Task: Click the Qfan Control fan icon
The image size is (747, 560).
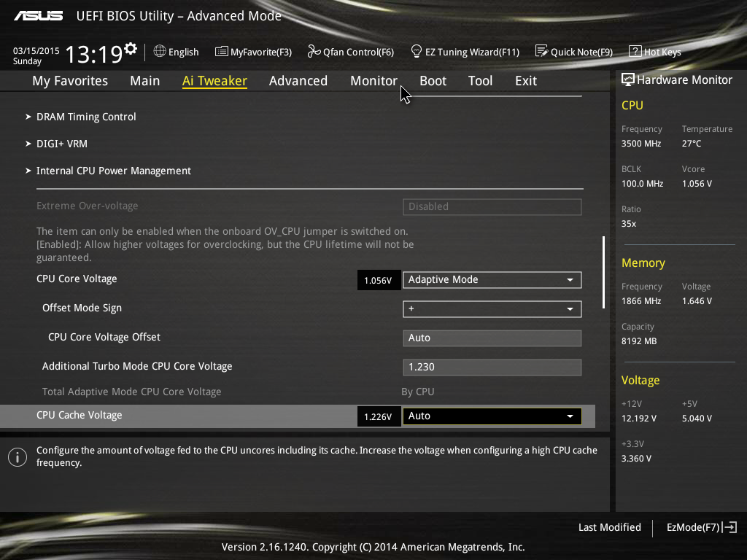Action: [314, 51]
